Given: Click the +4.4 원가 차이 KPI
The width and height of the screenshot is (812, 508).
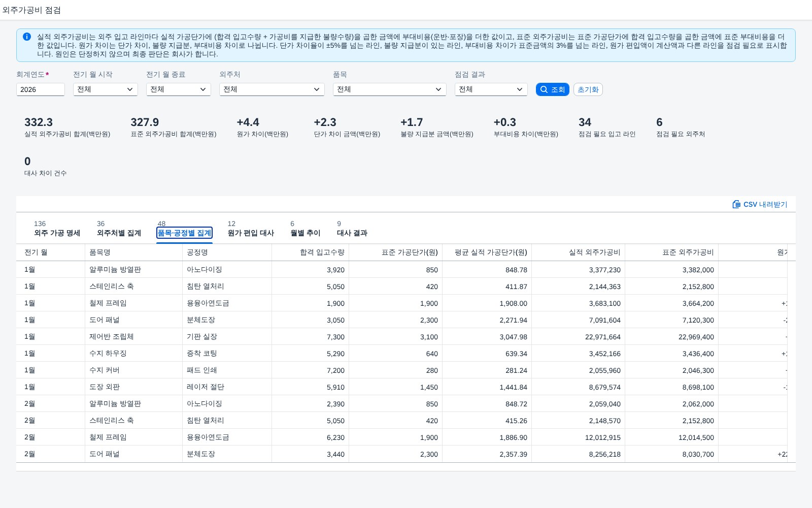Looking at the screenshot, I should point(262,127).
